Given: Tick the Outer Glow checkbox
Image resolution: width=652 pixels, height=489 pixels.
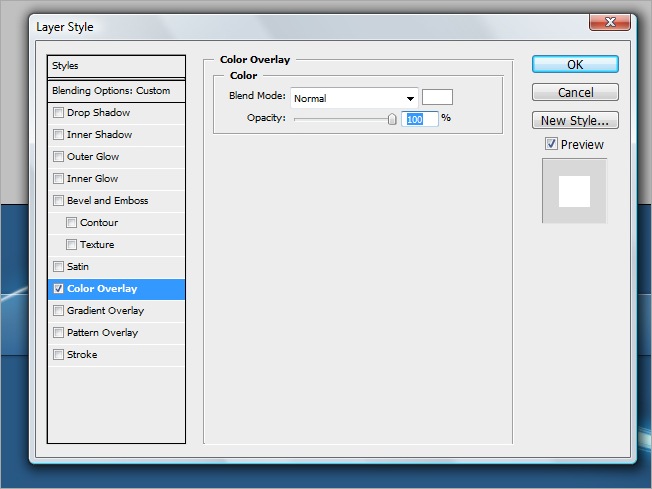Looking at the screenshot, I should coord(58,157).
